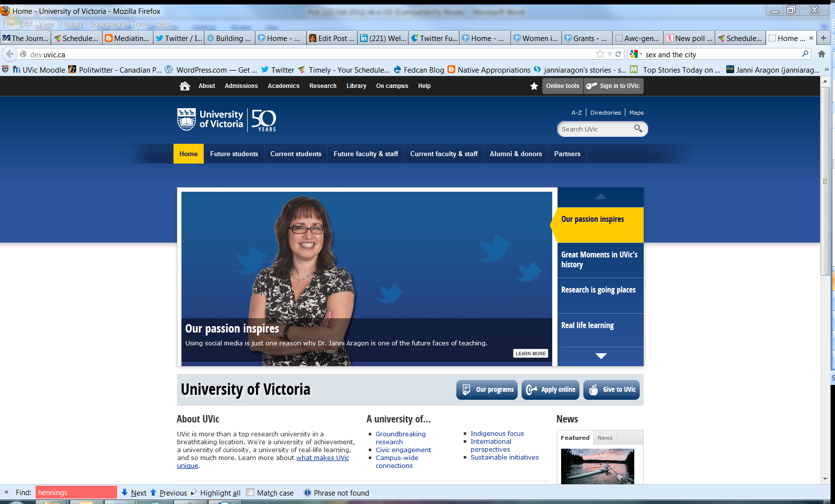Open a new tab with the plus button
This screenshot has width=835, height=504.
pos(824,38)
